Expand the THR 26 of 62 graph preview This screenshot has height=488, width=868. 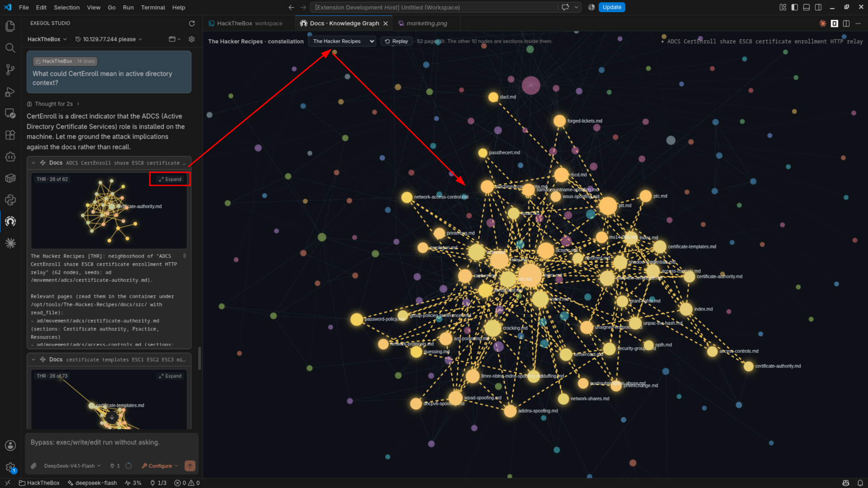coord(170,179)
